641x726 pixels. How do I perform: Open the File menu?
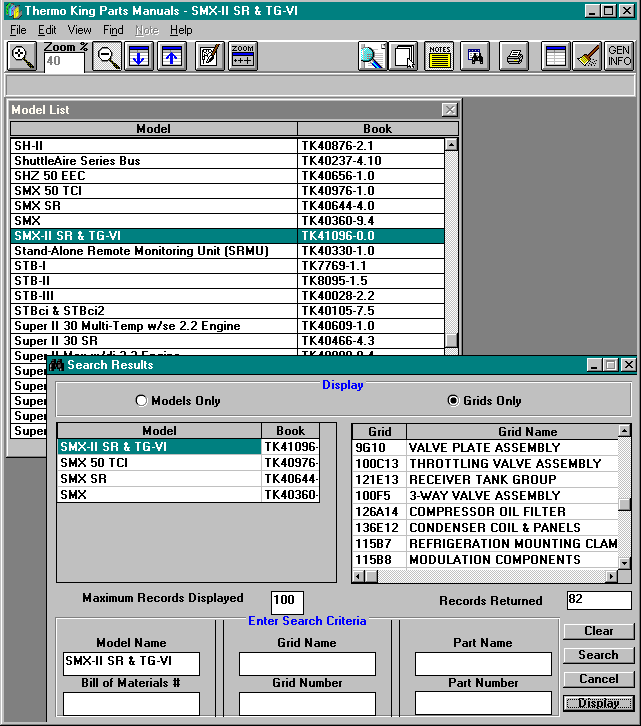18,30
